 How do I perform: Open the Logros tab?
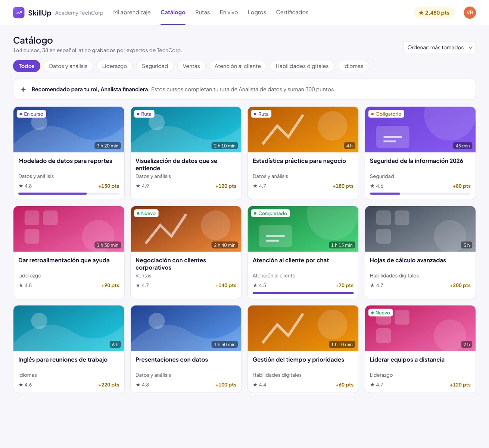[257, 12]
